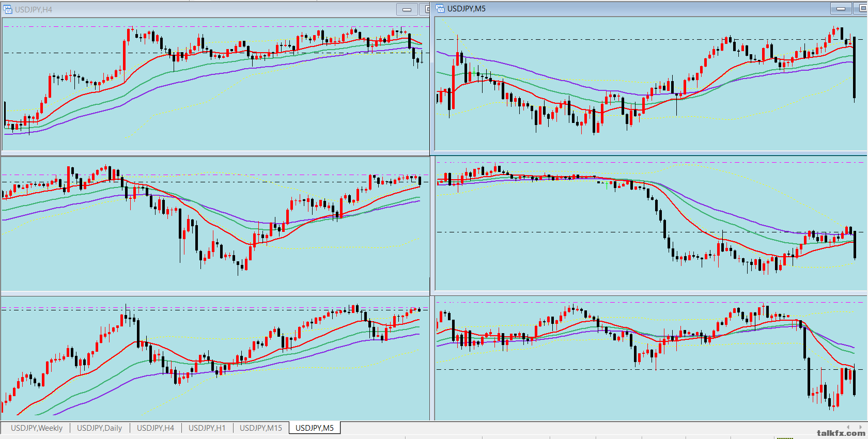Click the chart icon of USDJPY,M5 window
The image size is (868, 439).
pos(440,8)
